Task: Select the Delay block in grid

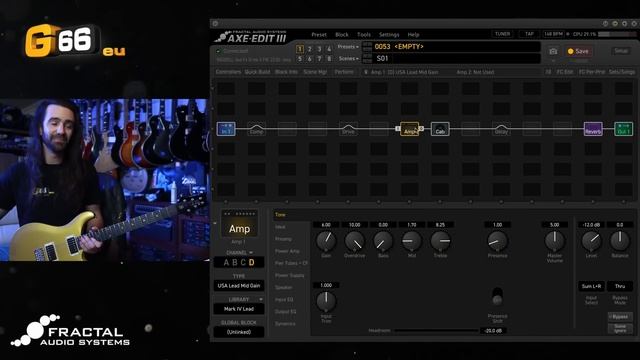Action: tap(501, 129)
